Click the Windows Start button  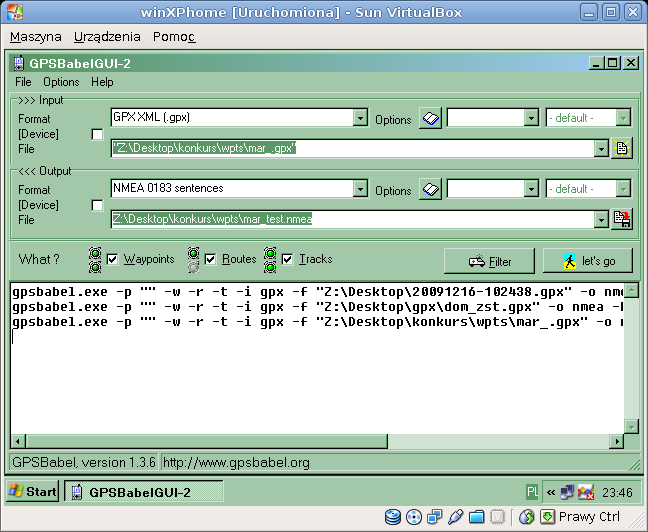tap(33, 491)
